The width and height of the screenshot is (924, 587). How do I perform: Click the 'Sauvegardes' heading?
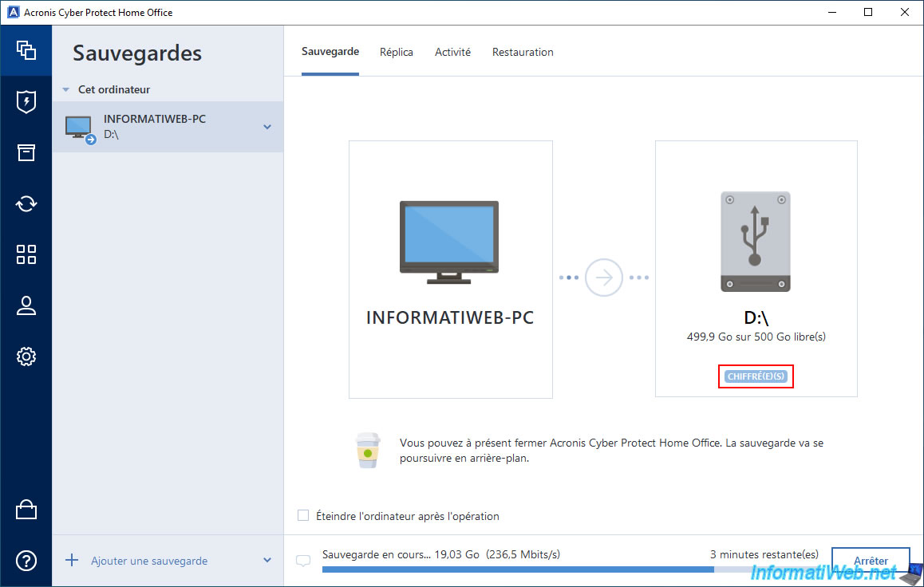137,53
